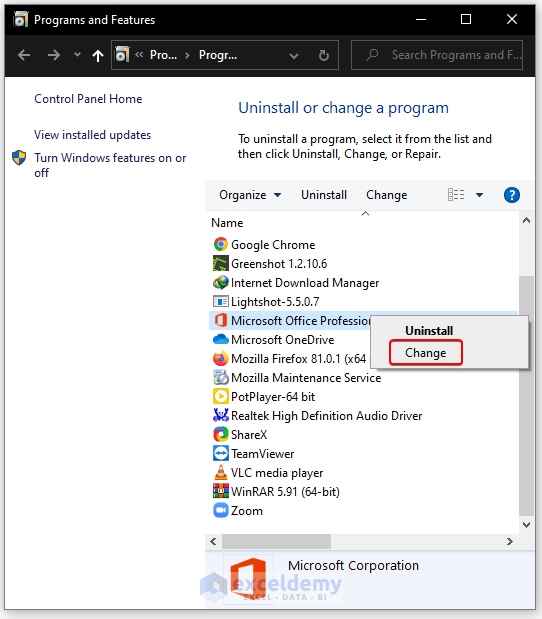Open View installed updates link

click(x=92, y=135)
